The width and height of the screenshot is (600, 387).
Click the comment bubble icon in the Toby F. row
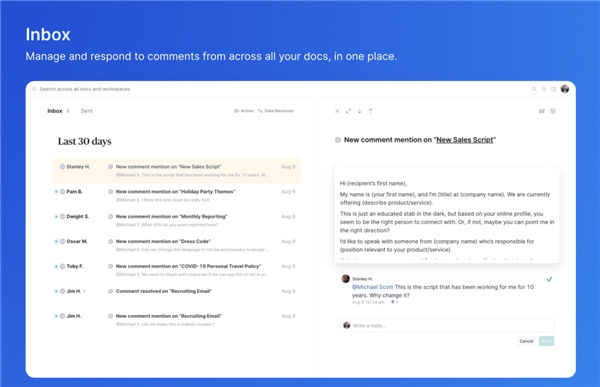(111, 266)
